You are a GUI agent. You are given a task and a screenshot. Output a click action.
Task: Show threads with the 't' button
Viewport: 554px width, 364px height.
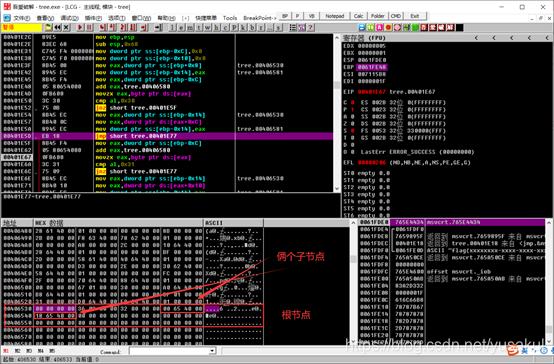tap(199, 28)
